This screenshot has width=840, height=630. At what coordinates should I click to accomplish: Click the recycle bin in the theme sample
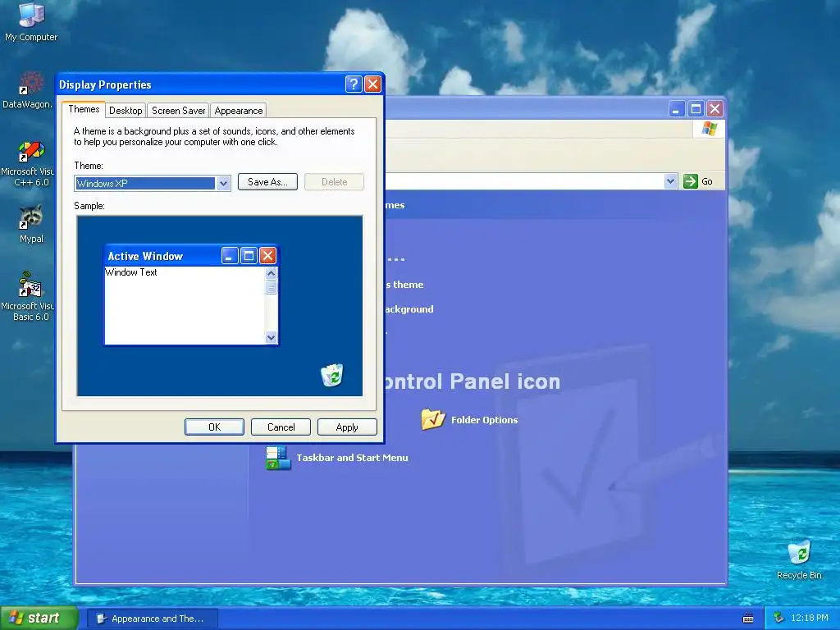(x=332, y=374)
